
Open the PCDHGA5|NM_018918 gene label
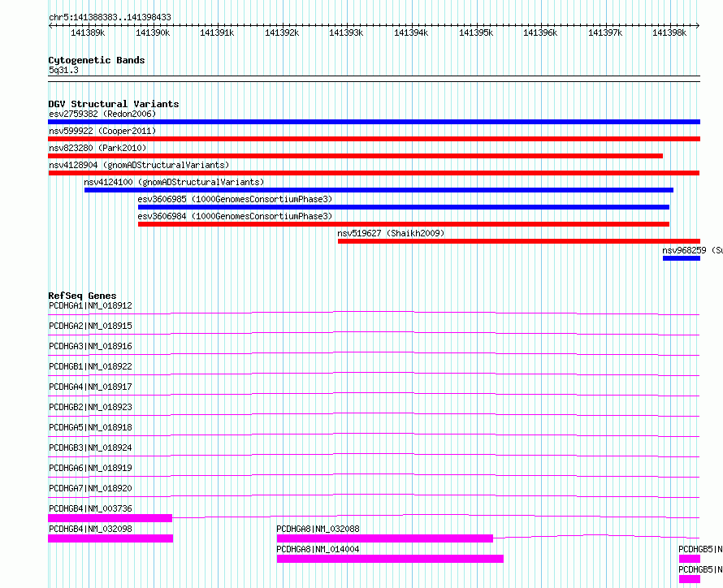tap(90, 427)
